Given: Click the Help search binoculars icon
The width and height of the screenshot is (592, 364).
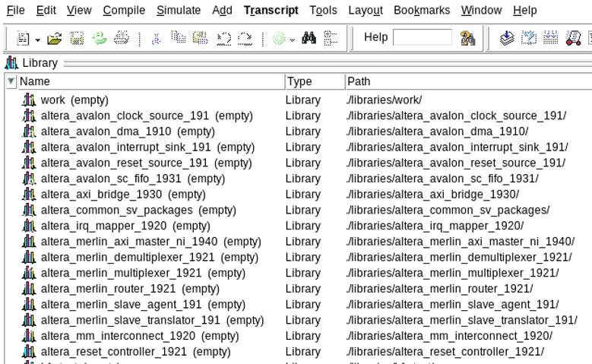Looking at the screenshot, I should (x=467, y=38).
